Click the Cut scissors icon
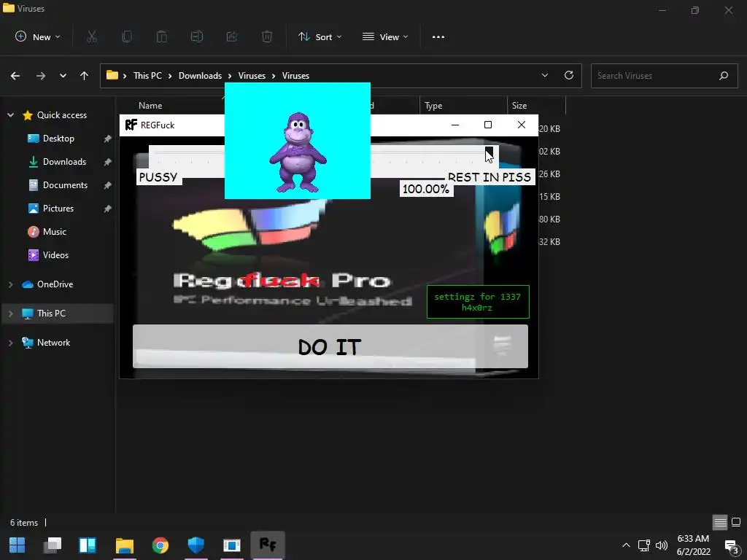Image resolution: width=747 pixels, height=560 pixels. [x=92, y=36]
